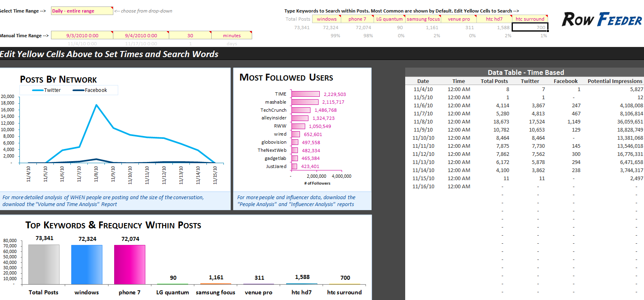Screen dimensions: 644x300
Task: Click the blue windows bar
Action: click(87, 264)
